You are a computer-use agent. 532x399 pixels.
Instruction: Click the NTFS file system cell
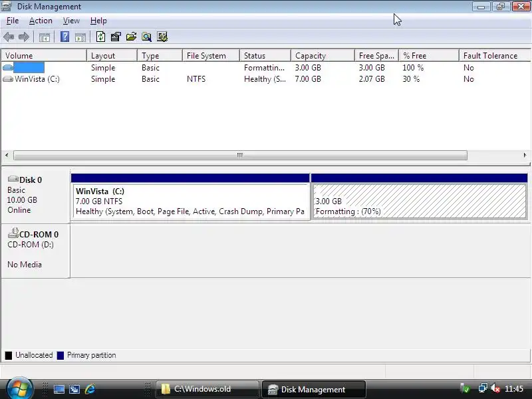[x=196, y=79]
